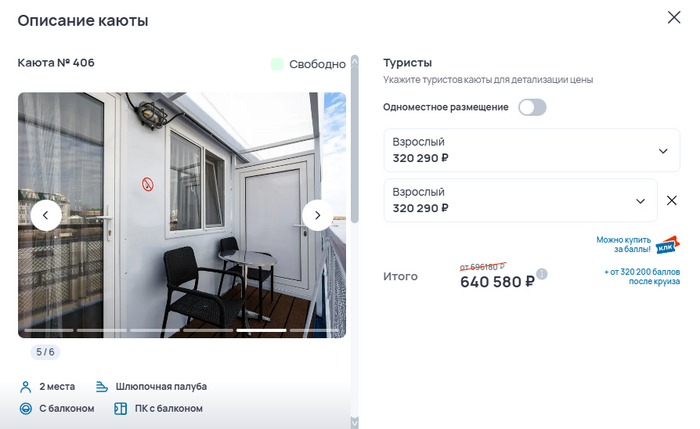This screenshot has height=429, width=700.
Task: Go back to the previous cabin photo
Action: 46,216
